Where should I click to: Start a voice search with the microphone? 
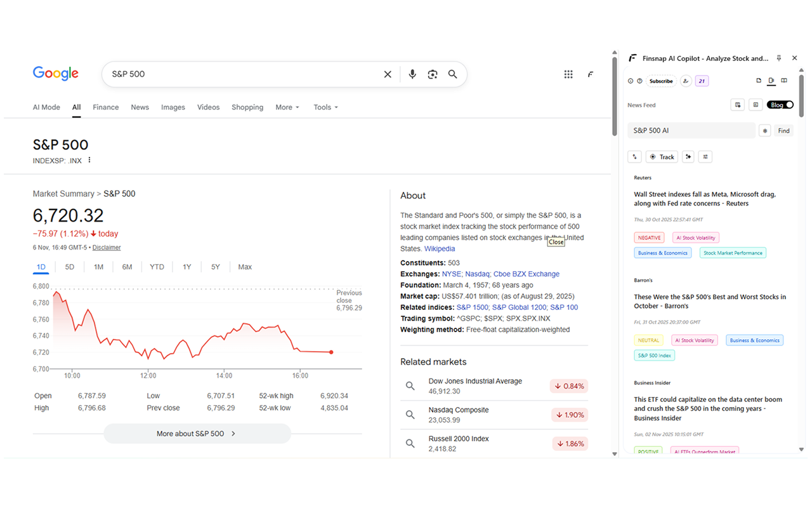coord(412,74)
